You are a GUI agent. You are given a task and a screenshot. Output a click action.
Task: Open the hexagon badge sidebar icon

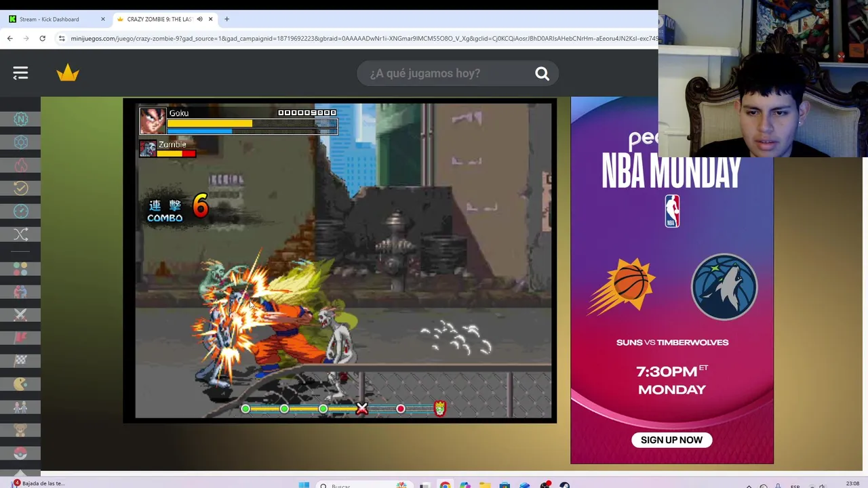pos(21,142)
